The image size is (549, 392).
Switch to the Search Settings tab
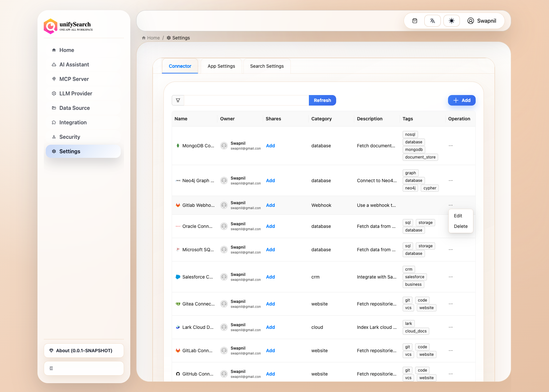point(266,66)
